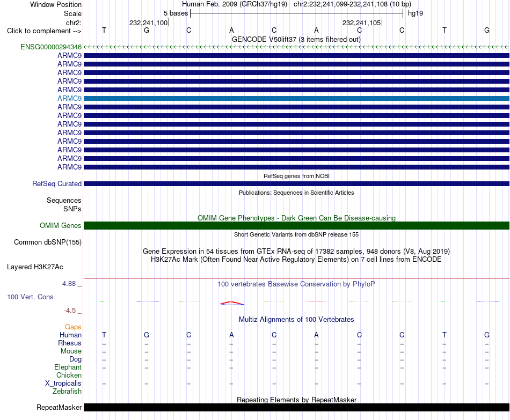Click the Dog species label

point(76,359)
